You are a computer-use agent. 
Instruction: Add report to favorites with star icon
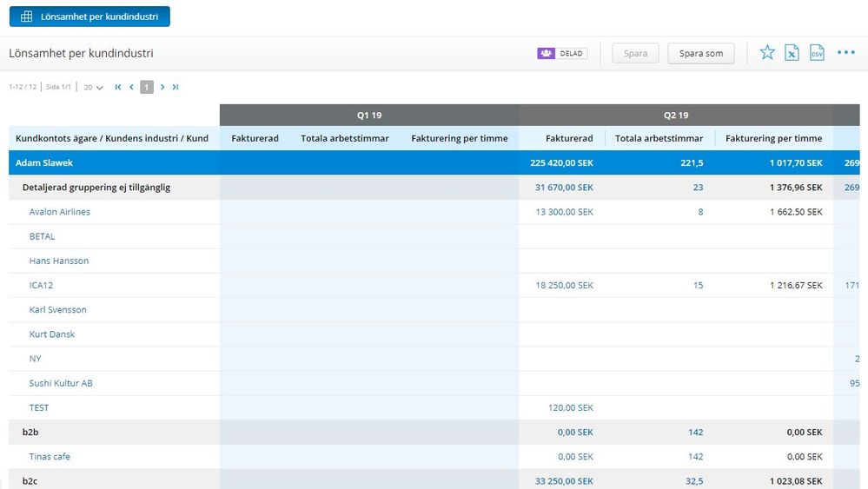coord(767,53)
